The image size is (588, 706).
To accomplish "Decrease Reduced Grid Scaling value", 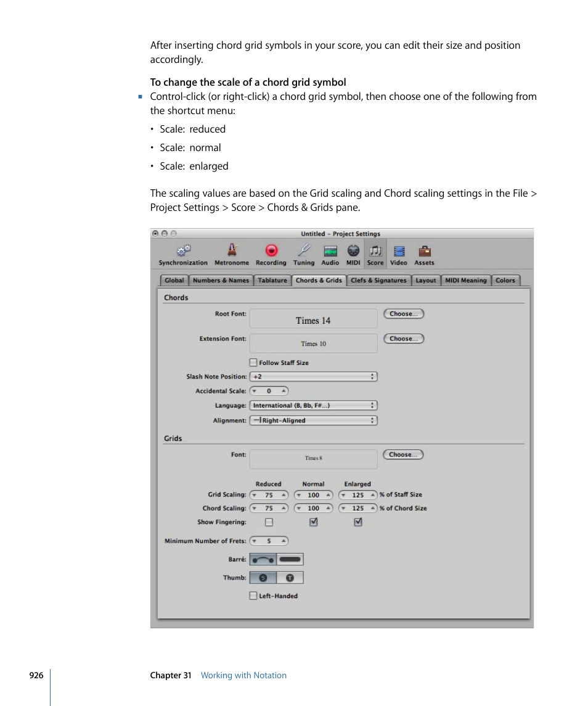I will (x=255, y=495).
